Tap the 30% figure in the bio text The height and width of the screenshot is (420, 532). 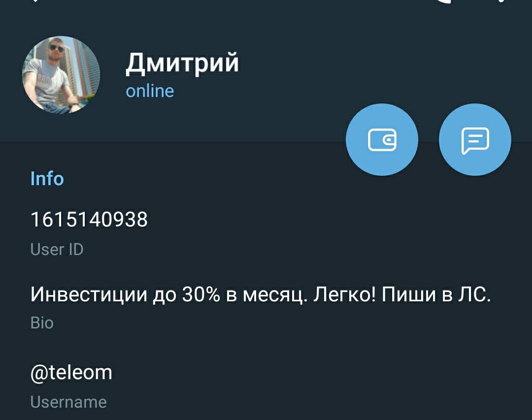point(201,294)
